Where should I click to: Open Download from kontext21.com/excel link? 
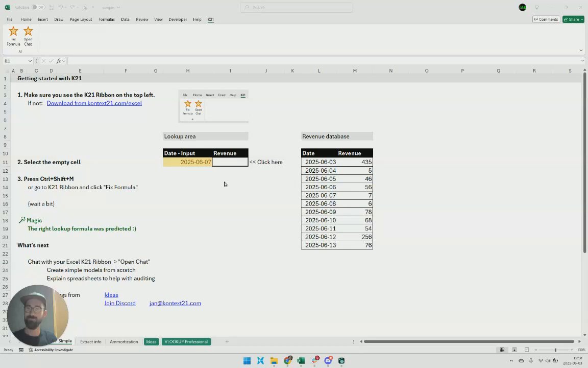coord(94,103)
